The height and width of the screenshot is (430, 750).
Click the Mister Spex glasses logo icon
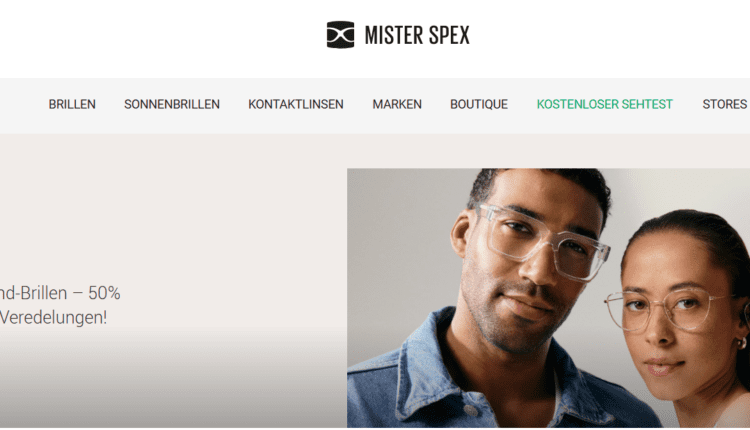[340, 34]
